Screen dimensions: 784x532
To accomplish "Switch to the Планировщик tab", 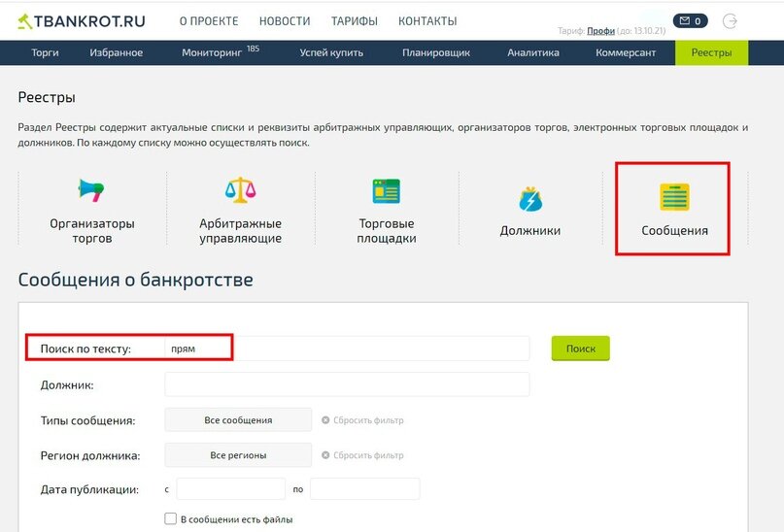I will [x=436, y=52].
